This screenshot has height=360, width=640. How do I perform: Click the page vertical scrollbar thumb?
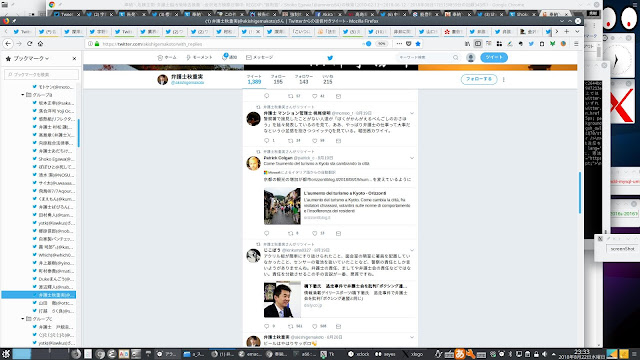[x=580, y=192]
